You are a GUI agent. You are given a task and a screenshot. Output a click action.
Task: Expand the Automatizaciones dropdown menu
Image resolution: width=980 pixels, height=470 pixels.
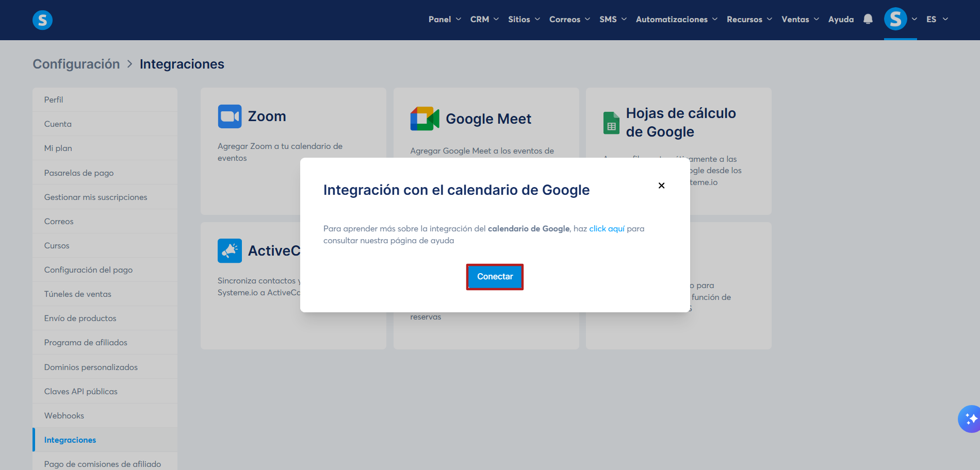pos(677,19)
